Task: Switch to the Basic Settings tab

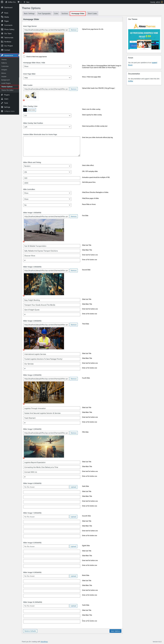Action: pyautogui.click(x=29, y=13)
